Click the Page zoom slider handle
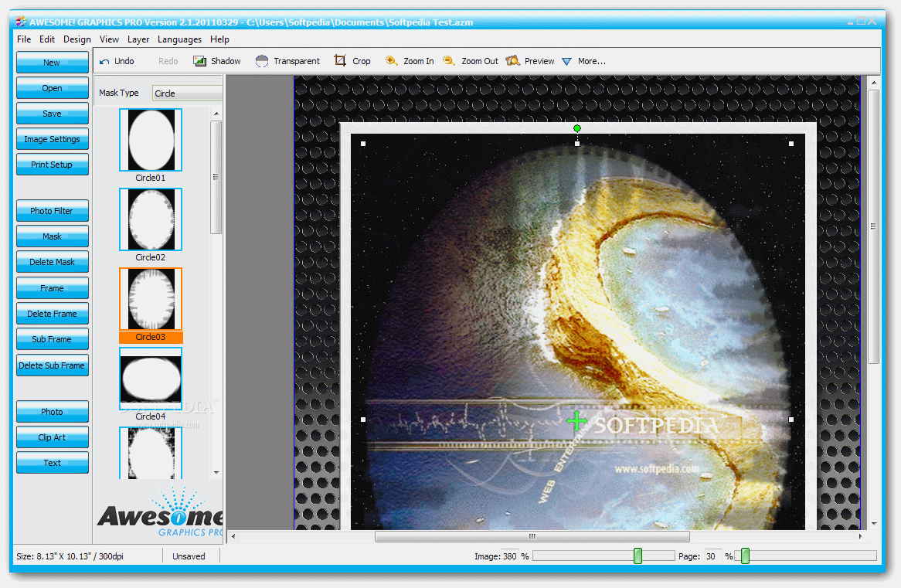 745,556
